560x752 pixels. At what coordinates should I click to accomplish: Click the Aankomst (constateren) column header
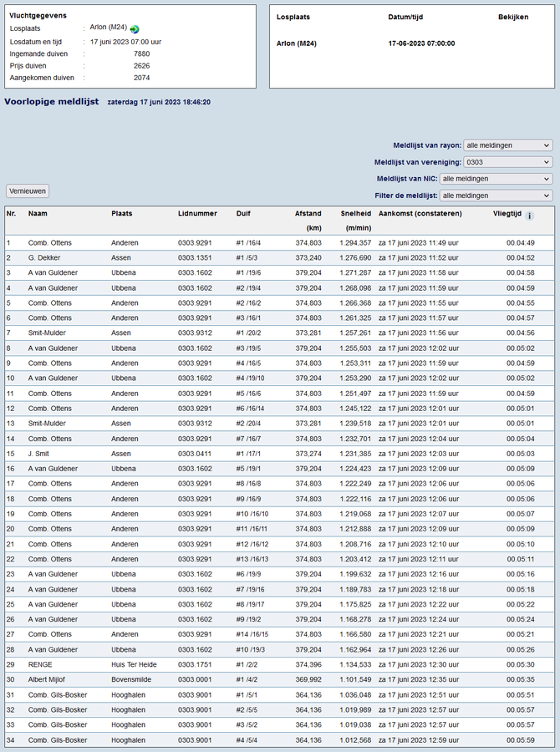click(x=420, y=213)
